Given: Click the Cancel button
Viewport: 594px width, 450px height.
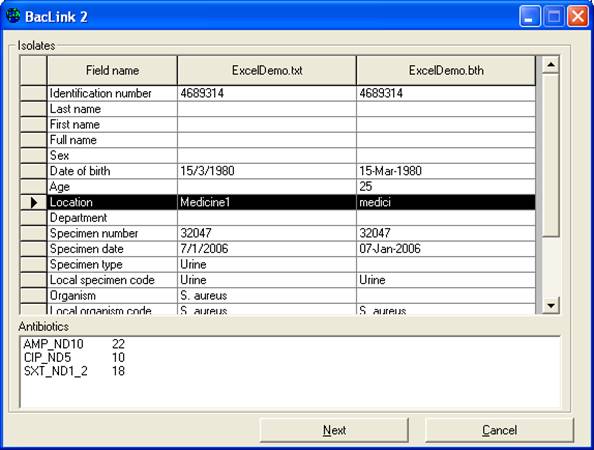Looking at the screenshot, I should click(499, 430).
